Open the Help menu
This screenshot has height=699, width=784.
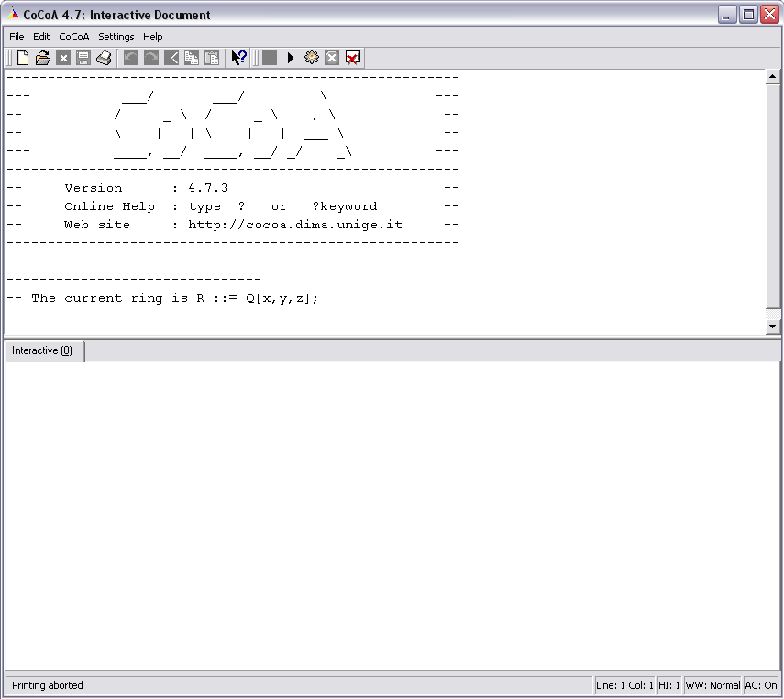[x=152, y=37]
